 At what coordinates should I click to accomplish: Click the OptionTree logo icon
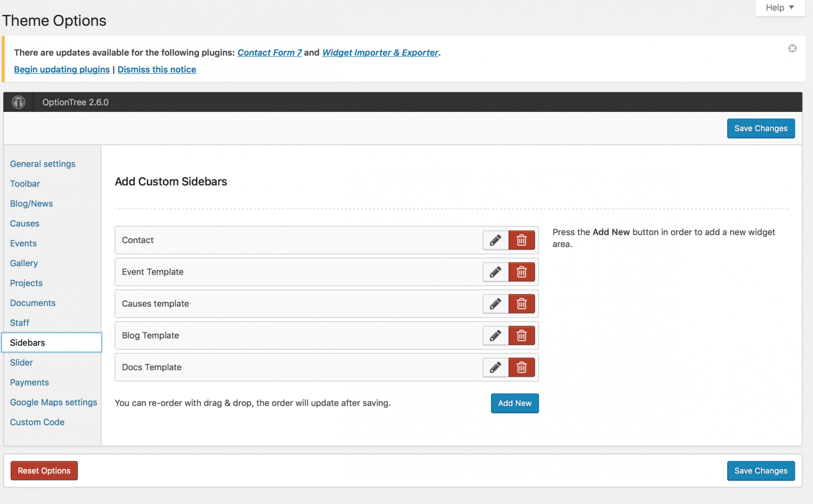pyautogui.click(x=18, y=102)
